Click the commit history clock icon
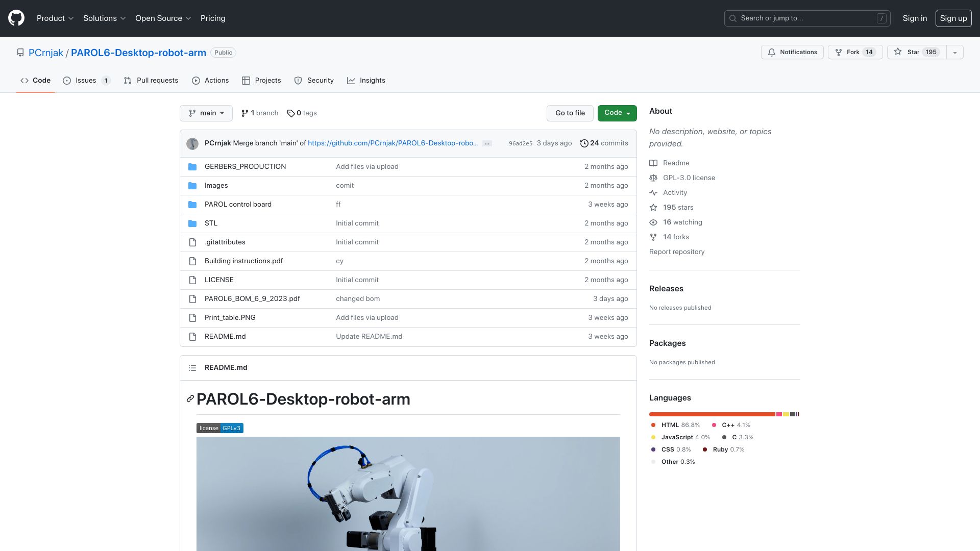 coord(584,143)
